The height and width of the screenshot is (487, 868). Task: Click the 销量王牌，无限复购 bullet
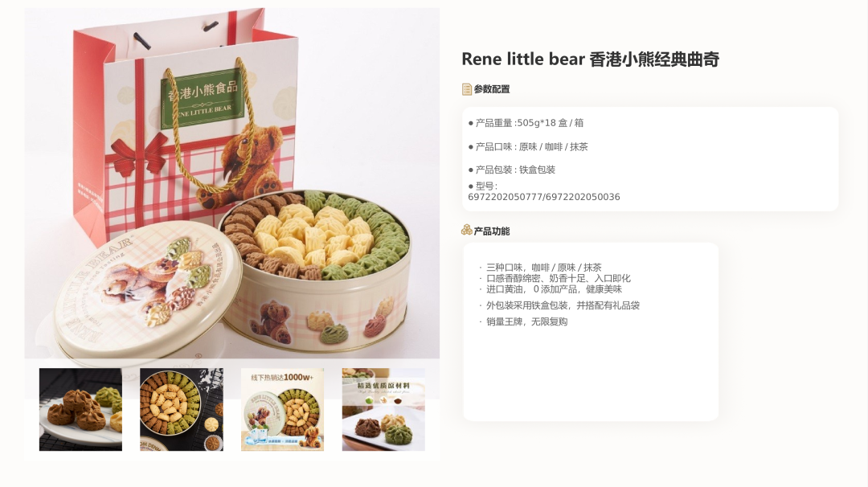click(x=523, y=322)
